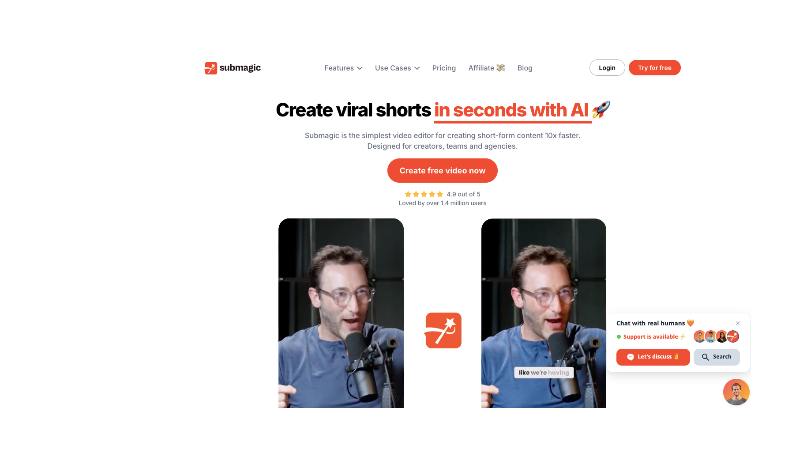Image resolution: width=800 pixels, height=449 pixels.
Task: Click the Login button
Action: 607,68
